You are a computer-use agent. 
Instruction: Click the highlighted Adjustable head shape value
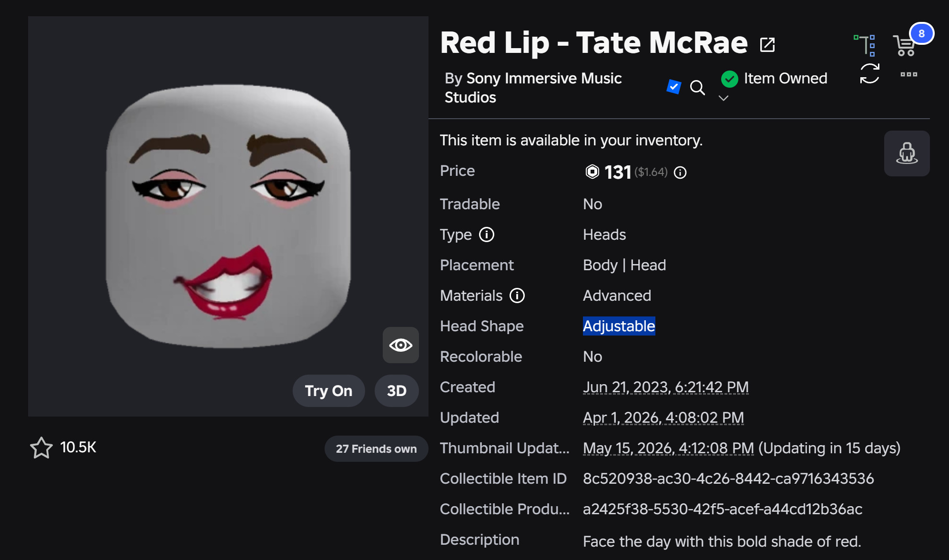619,326
